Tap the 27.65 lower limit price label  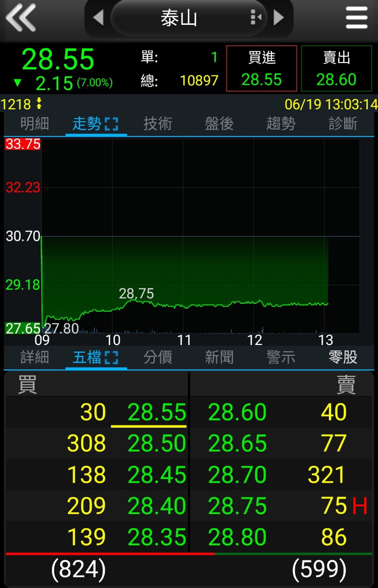coord(23,328)
